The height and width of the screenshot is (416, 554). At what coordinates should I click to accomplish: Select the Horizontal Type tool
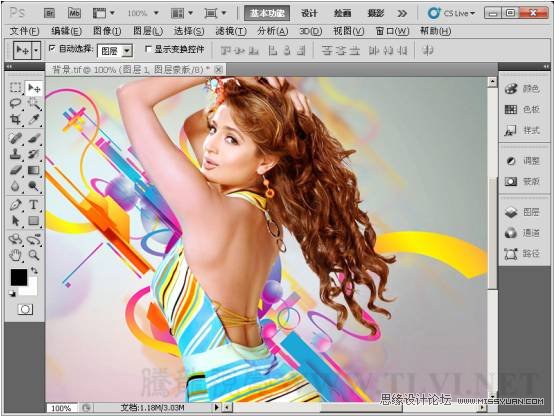[34, 205]
